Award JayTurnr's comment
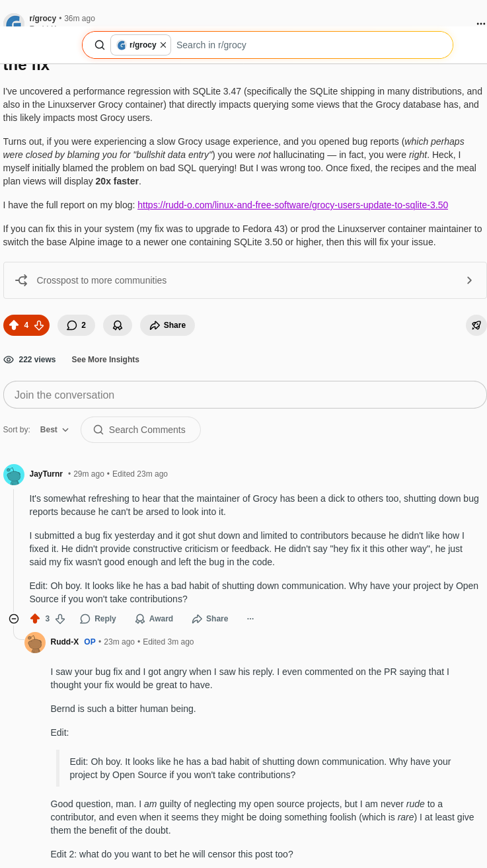Screen dimensions: 487x868 [153, 619]
